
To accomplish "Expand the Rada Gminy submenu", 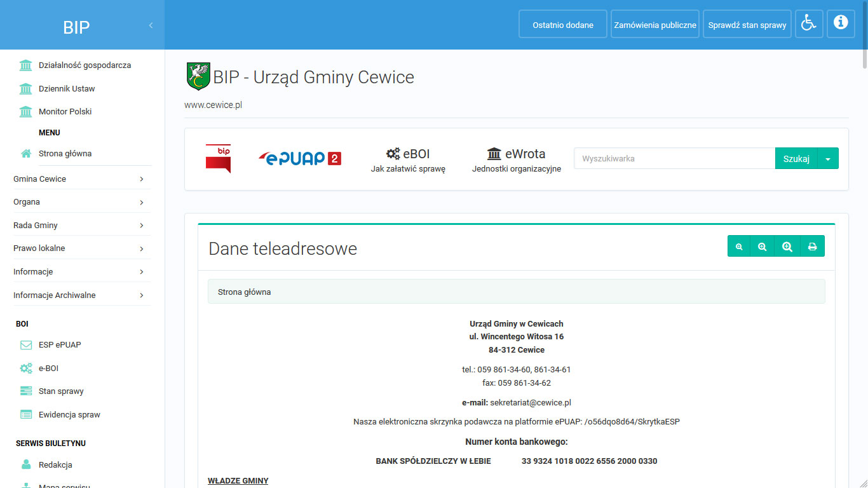I will [x=81, y=226].
